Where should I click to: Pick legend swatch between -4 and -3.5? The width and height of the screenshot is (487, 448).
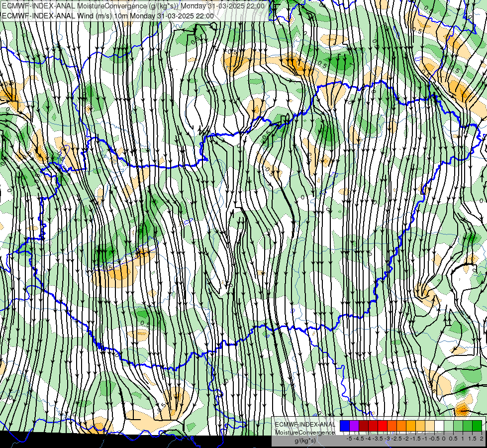373,426
